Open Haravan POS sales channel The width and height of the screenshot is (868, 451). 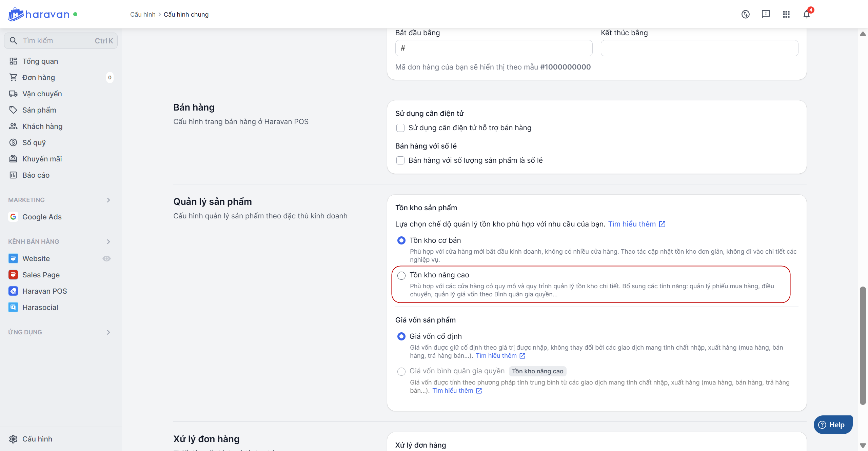coord(44,291)
